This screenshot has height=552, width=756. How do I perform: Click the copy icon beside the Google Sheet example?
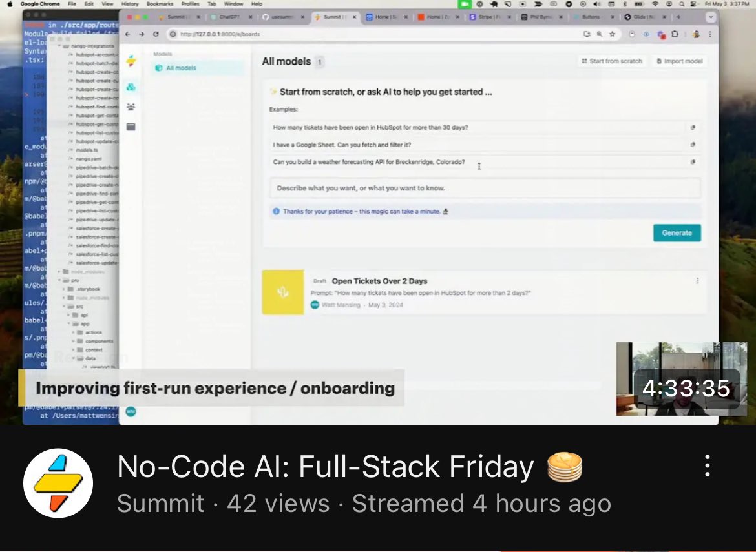pos(693,145)
